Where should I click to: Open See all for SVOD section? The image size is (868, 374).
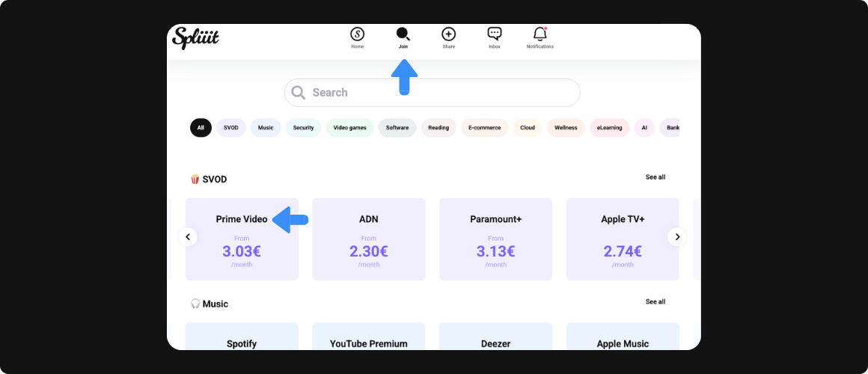655,177
